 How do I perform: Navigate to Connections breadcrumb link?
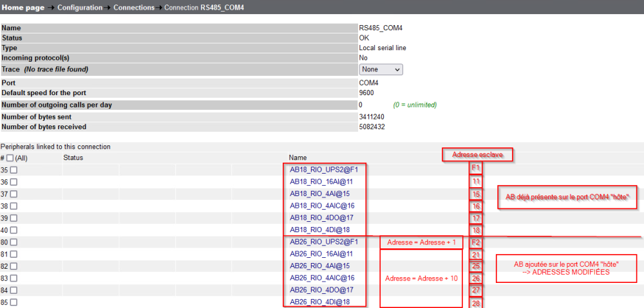pos(133,8)
